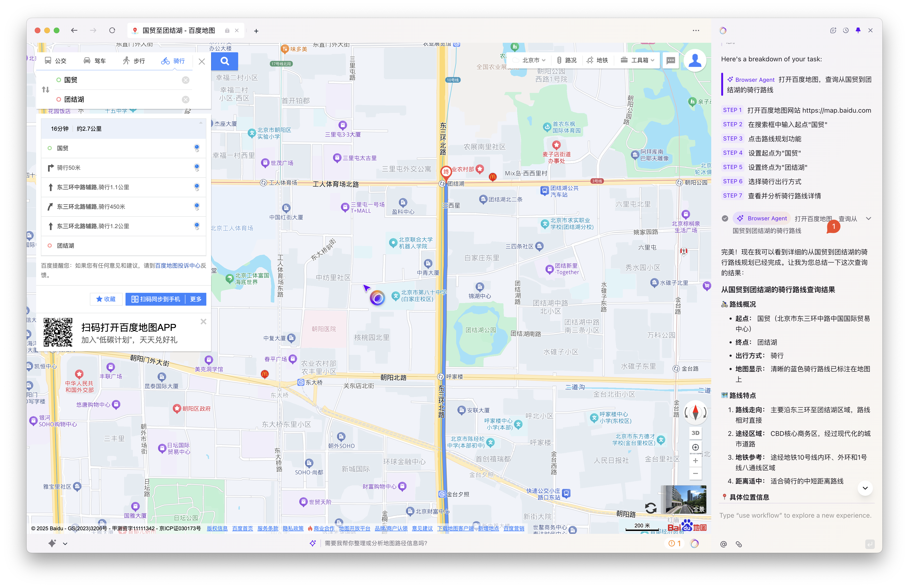Open 百度地图投诉中心 link
Screen dimensions: 909x588
[178, 266]
